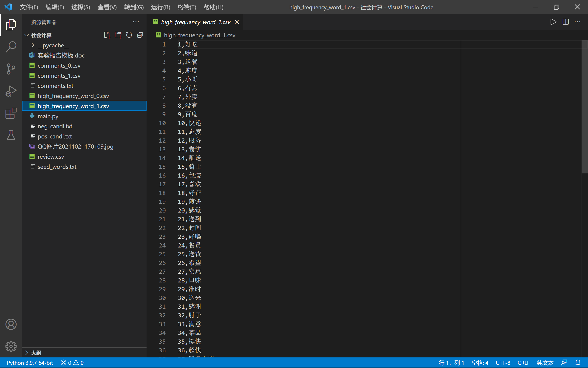Change indentation via 空格: 4
Image resolution: width=588 pixels, height=368 pixels.
pos(480,363)
